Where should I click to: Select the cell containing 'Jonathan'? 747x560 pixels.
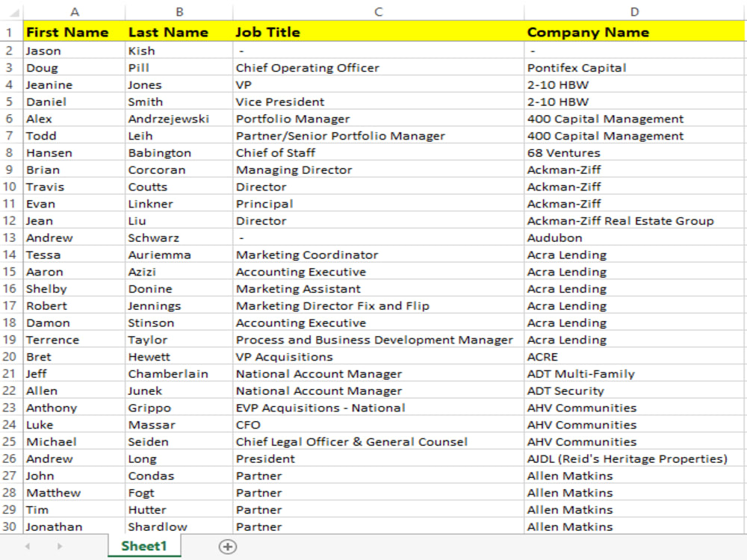[x=74, y=526]
